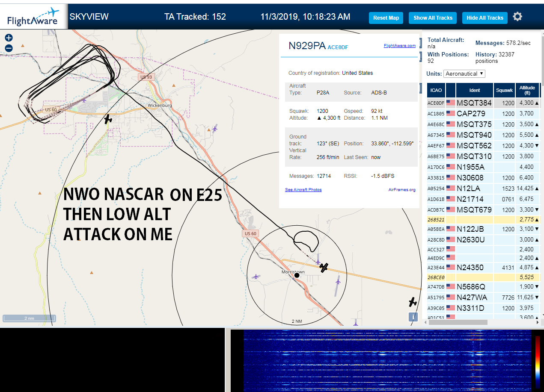Select the N30608 aircraft row
The image size is (544, 392).
[484, 178]
